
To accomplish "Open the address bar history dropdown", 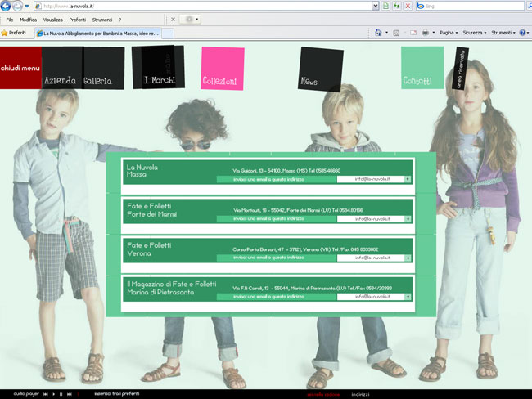I will (x=375, y=6).
